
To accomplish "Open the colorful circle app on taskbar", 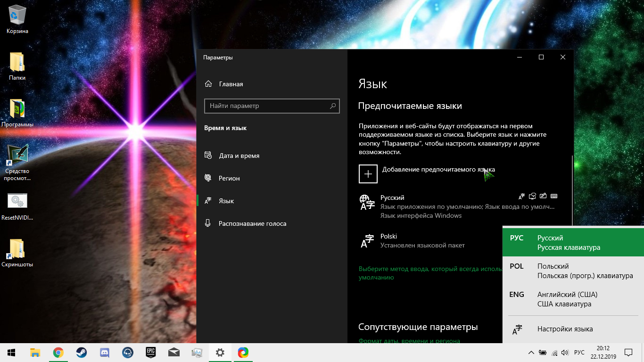I will tap(243, 353).
